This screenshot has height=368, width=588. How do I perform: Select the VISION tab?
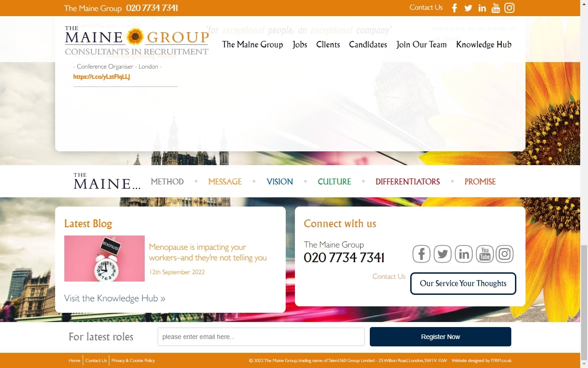(280, 182)
